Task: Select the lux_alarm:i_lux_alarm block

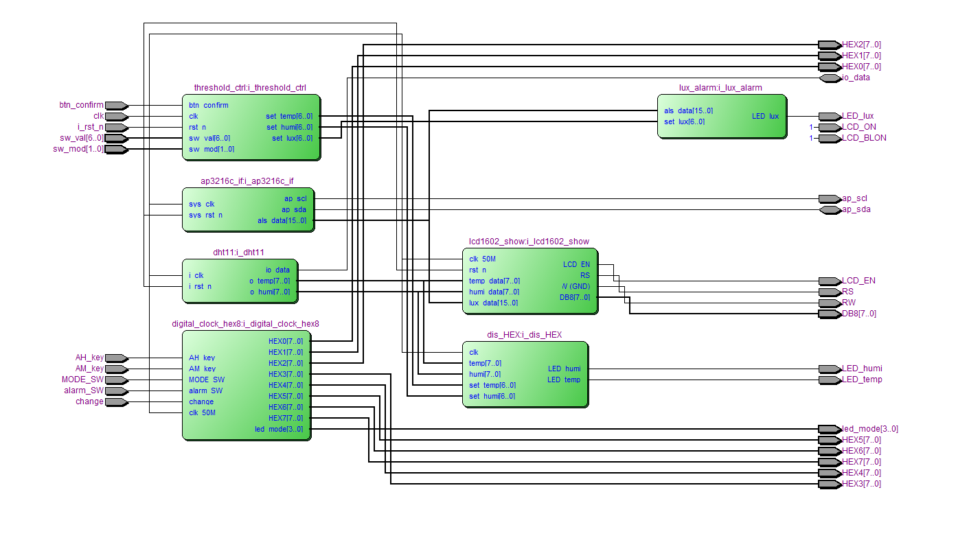Action: (x=722, y=116)
